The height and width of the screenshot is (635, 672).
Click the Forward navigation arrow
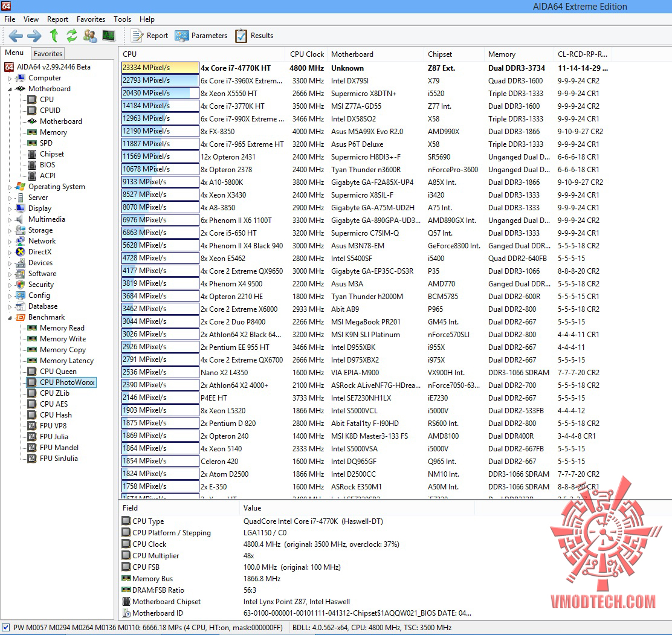(34, 36)
